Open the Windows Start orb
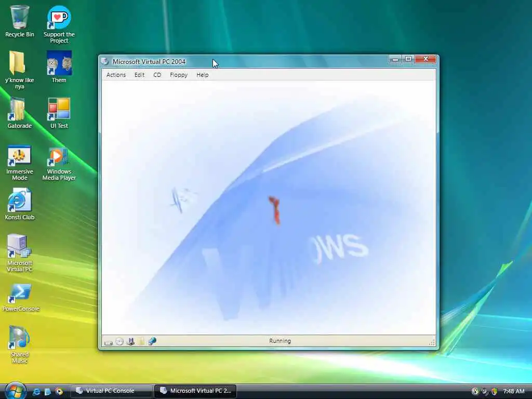Image resolution: width=532 pixels, height=399 pixels. (15, 390)
